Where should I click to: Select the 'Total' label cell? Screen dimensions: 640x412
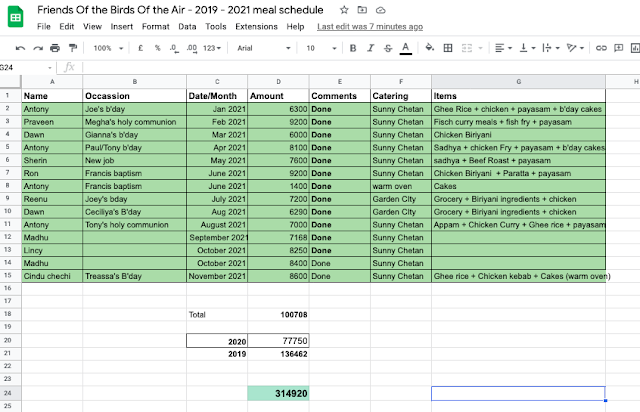point(217,314)
